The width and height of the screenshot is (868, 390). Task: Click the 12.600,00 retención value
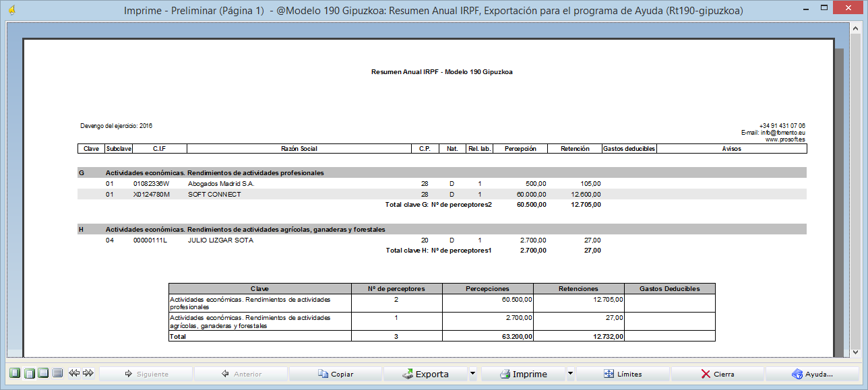click(586, 194)
